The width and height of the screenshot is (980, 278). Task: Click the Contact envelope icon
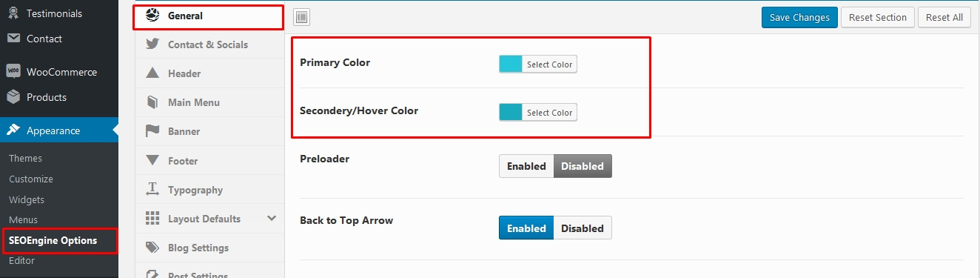coord(13,39)
